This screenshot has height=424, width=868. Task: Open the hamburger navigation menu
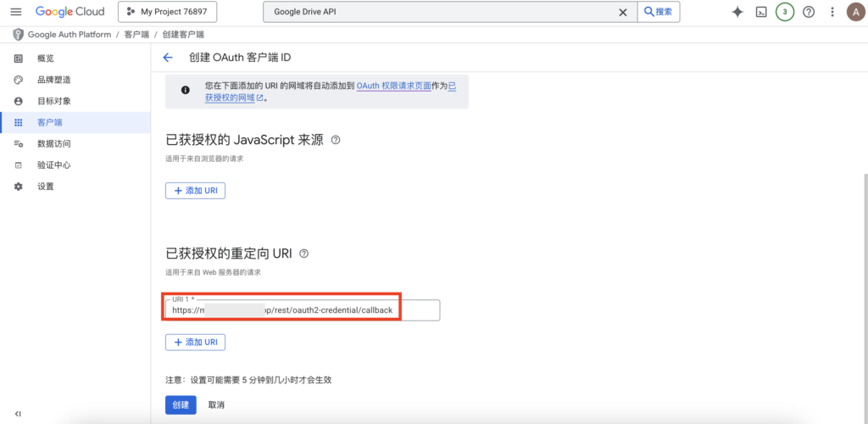click(15, 12)
